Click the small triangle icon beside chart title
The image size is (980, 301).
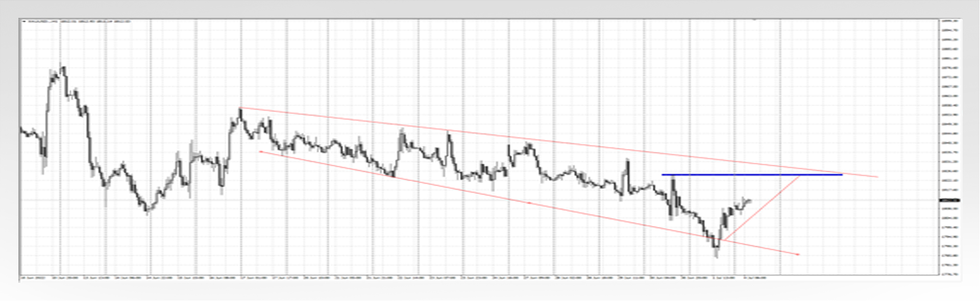[x=24, y=21]
